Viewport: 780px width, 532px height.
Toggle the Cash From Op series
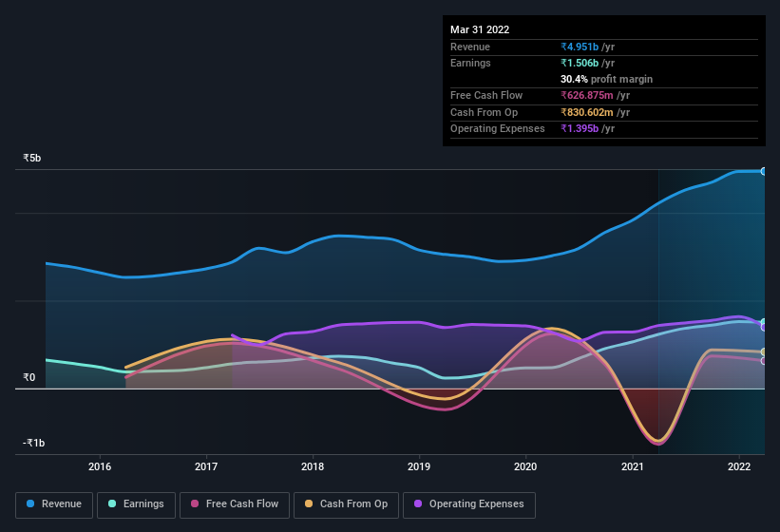(346, 504)
